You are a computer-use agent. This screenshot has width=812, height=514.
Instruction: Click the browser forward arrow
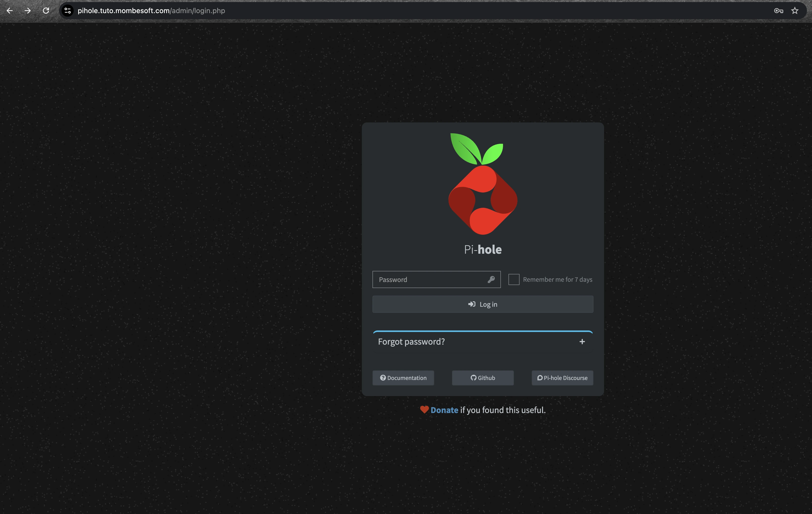click(28, 11)
